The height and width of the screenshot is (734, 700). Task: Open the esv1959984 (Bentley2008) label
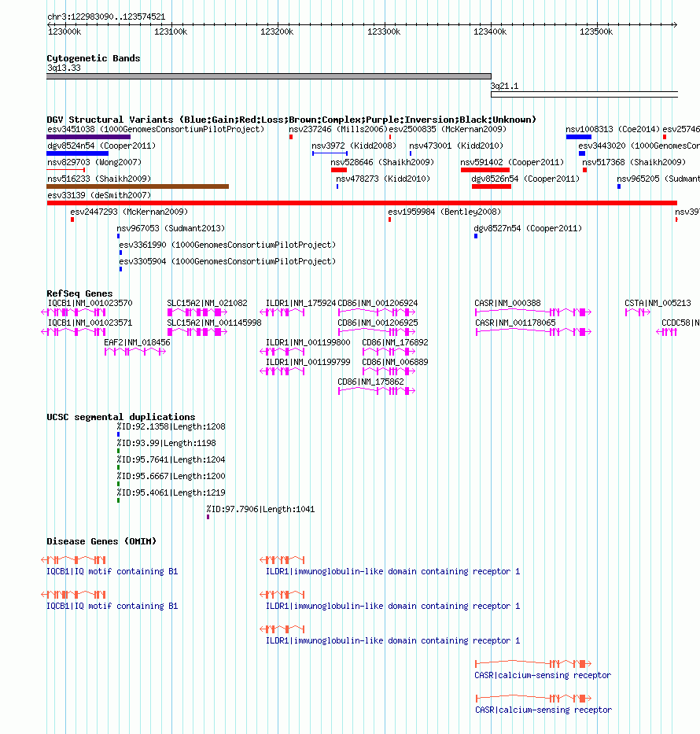[x=444, y=212]
